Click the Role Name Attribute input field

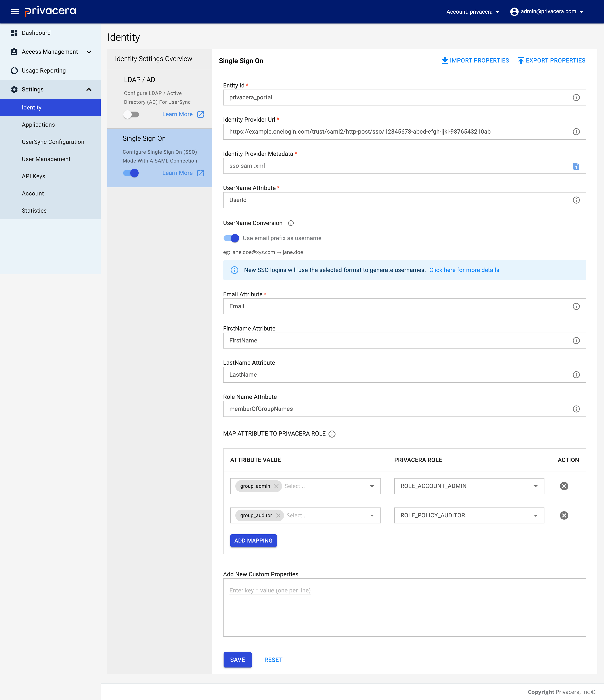point(404,409)
